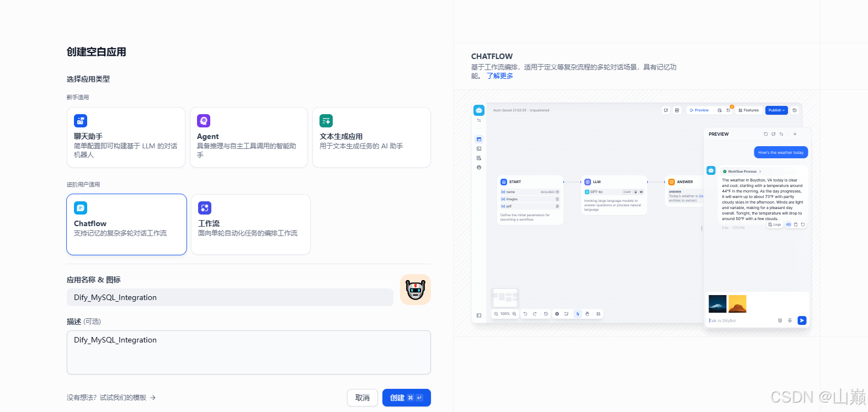The width and height of the screenshot is (868, 412).
Task: Open the robot app icon picker
Action: 416,290
